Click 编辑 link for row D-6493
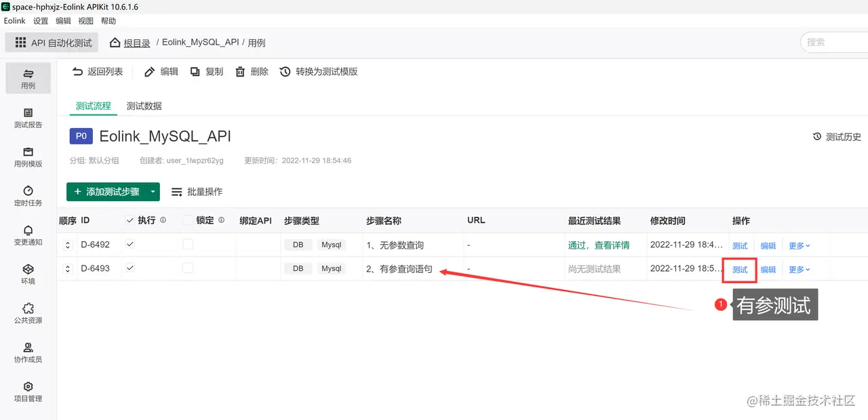Screen dimensions: 868x420 [x=768, y=270]
